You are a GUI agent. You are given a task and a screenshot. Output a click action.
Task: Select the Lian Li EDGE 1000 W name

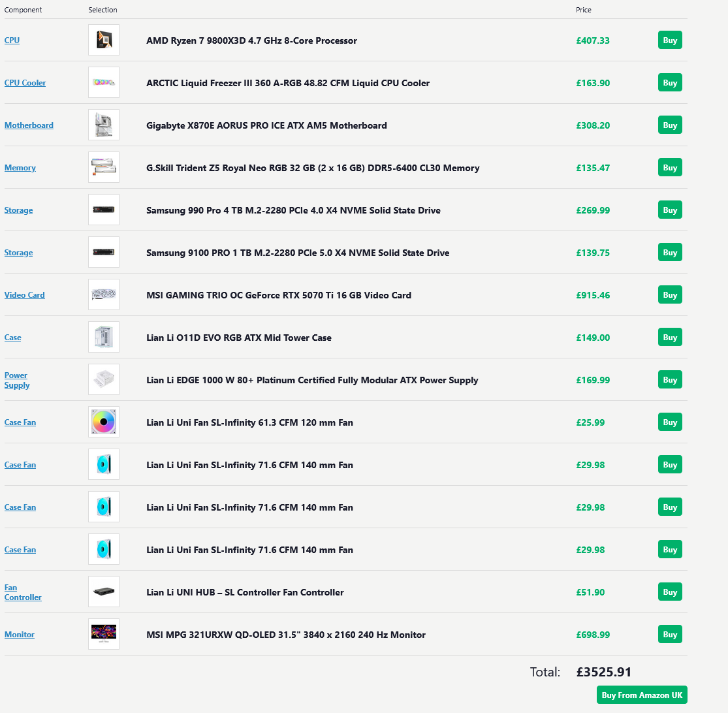312,380
